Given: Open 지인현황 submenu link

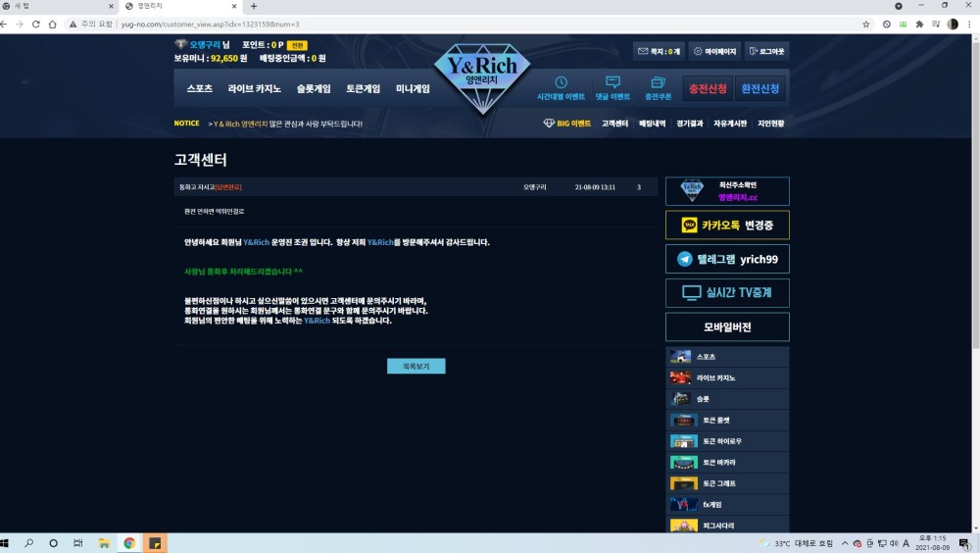Looking at the screenshot, I should [770, 124].
